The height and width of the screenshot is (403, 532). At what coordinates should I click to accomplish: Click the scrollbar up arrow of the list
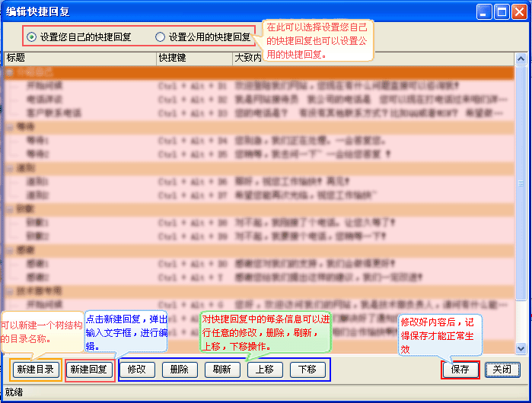[x=521, y=59]
